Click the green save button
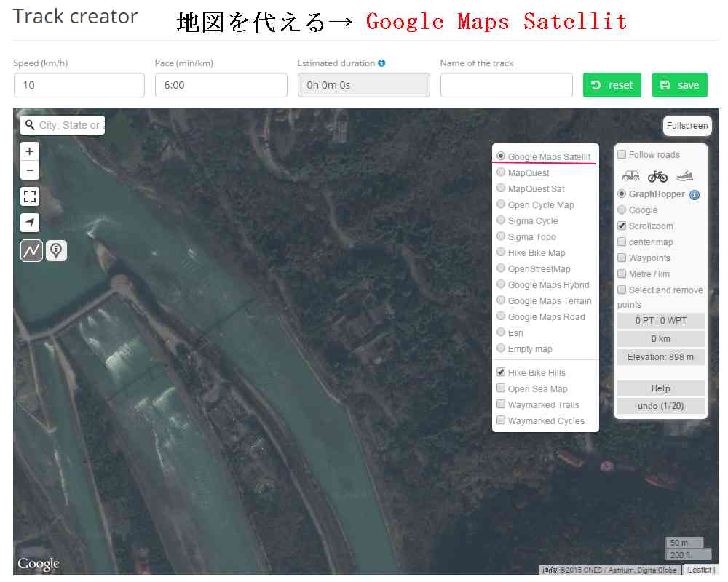728x582 pixels. click(680, 85)
